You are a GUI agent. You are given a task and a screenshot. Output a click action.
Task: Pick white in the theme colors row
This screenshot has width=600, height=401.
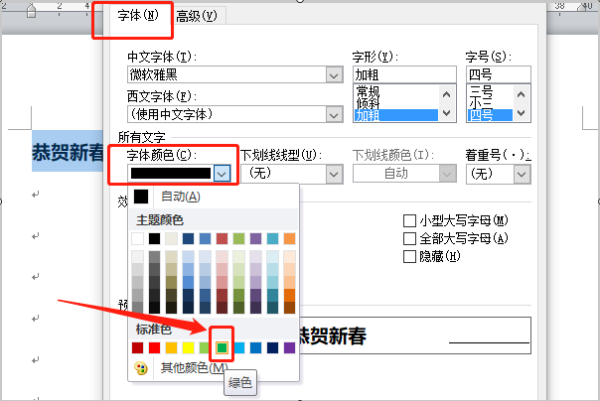tap(137, 239)
